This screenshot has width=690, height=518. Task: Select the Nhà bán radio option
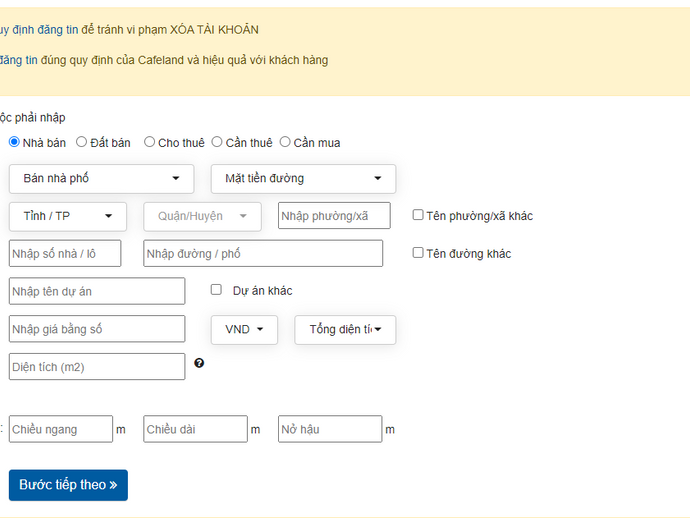(x=14, y=142)
